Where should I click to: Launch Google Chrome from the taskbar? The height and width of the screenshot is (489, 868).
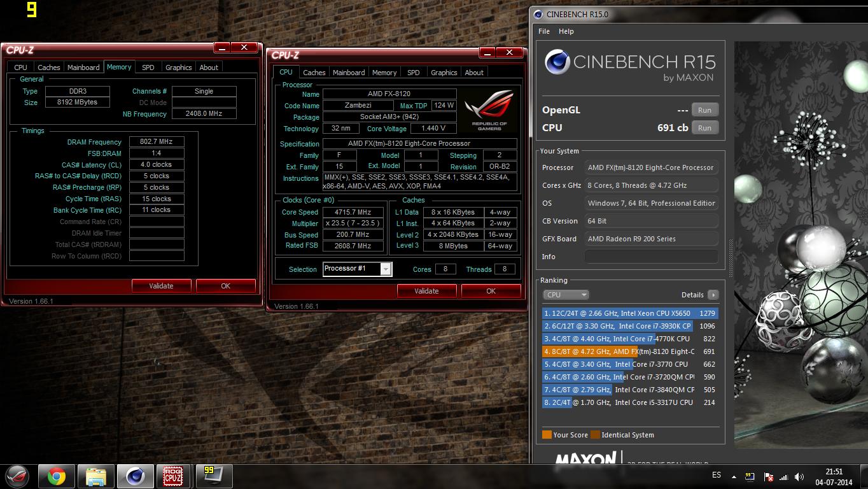[x=57, y=476]
